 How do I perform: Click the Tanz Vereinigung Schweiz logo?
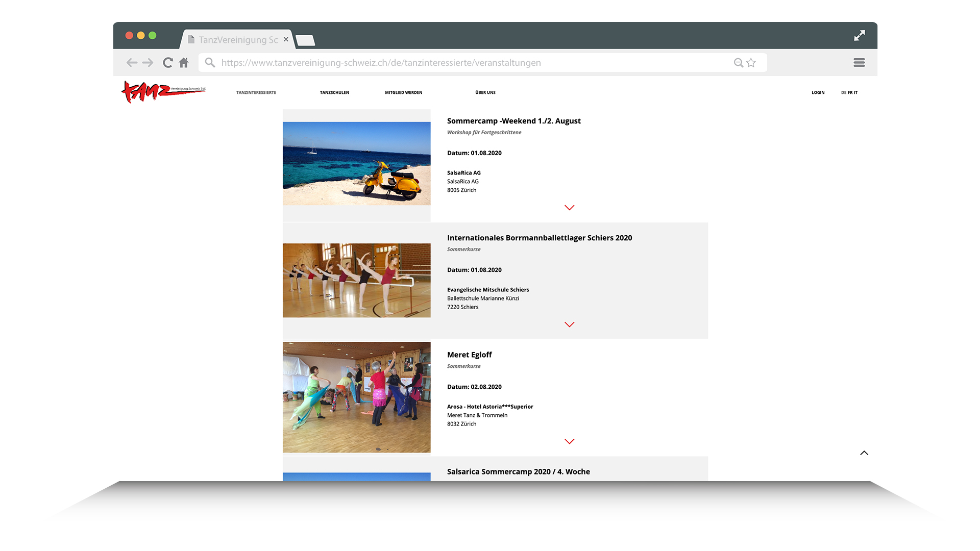(163, 92)
